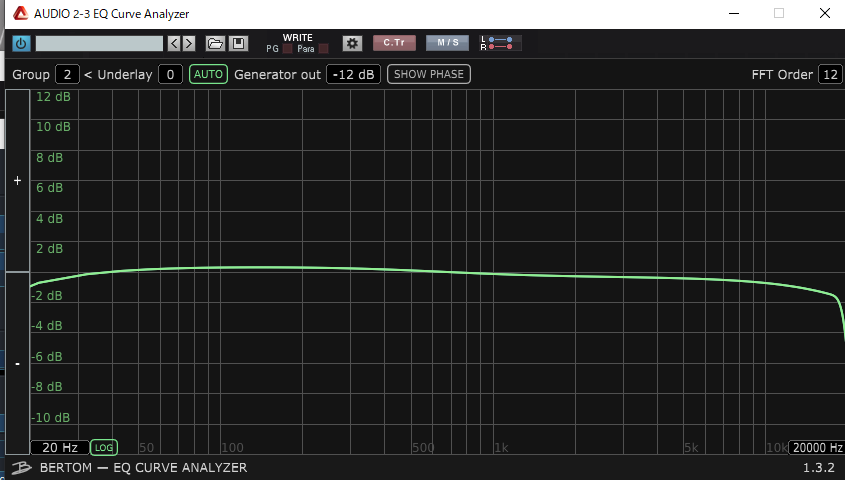
Task: Click the plus zoom control on the left
Action: click(17, 181)
